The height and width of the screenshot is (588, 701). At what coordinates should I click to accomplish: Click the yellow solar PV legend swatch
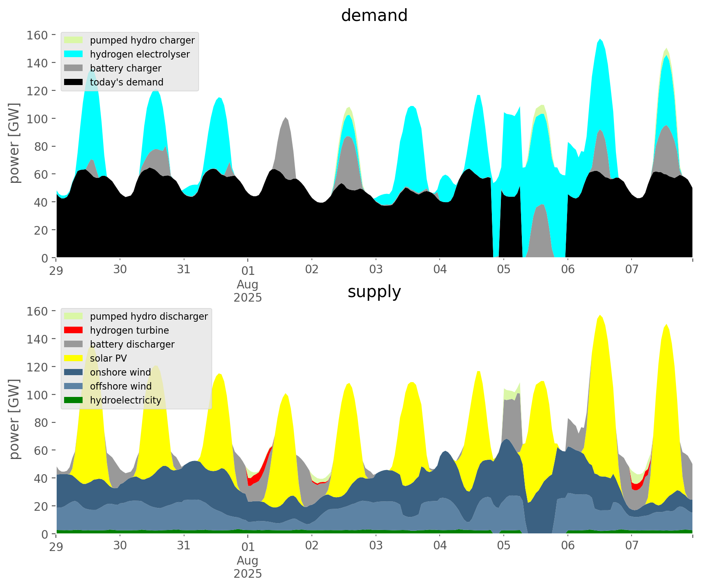click(74, 358)
